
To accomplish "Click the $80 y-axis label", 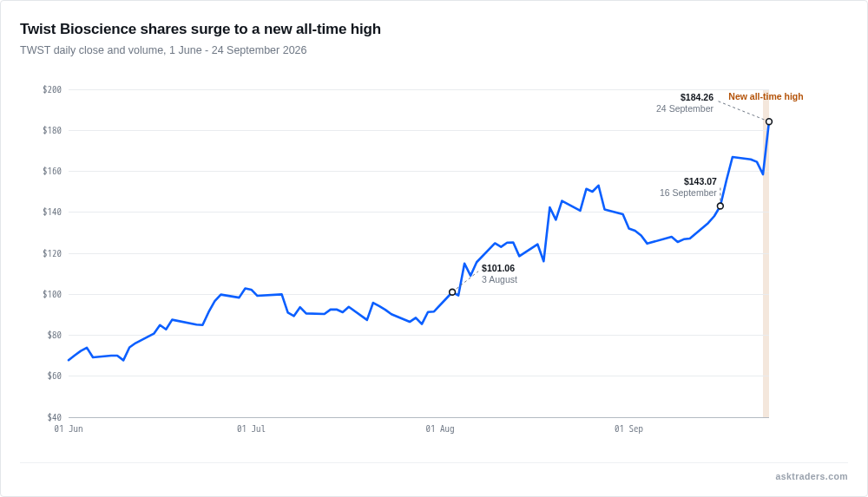I will pyautogui.click(x=54, y=335).
